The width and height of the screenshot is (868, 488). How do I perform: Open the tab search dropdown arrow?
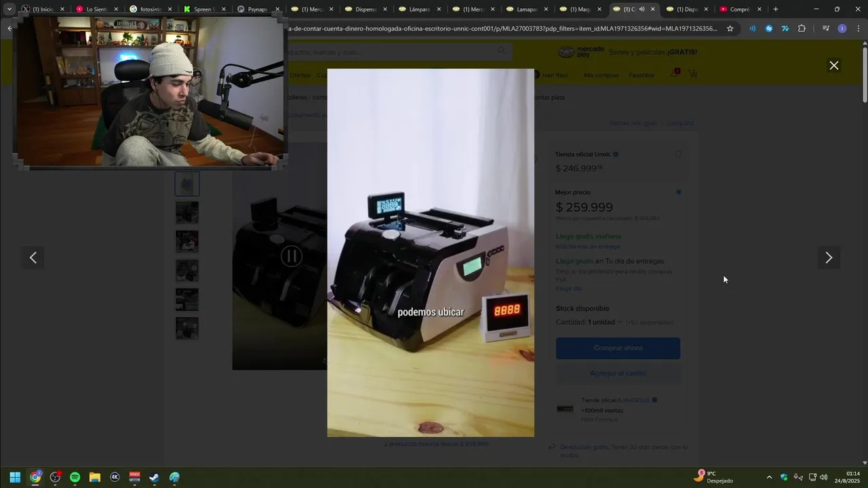[9, 9]
